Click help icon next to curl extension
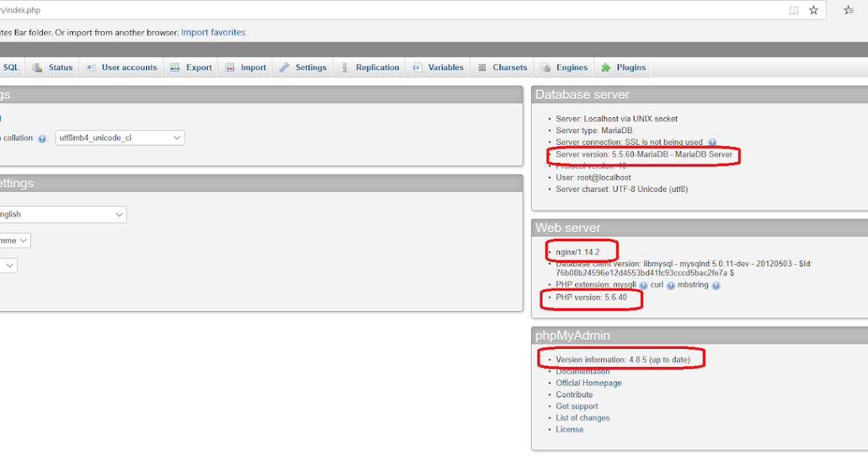Viewport: 868px width, 456px height. tap(670, 284)
